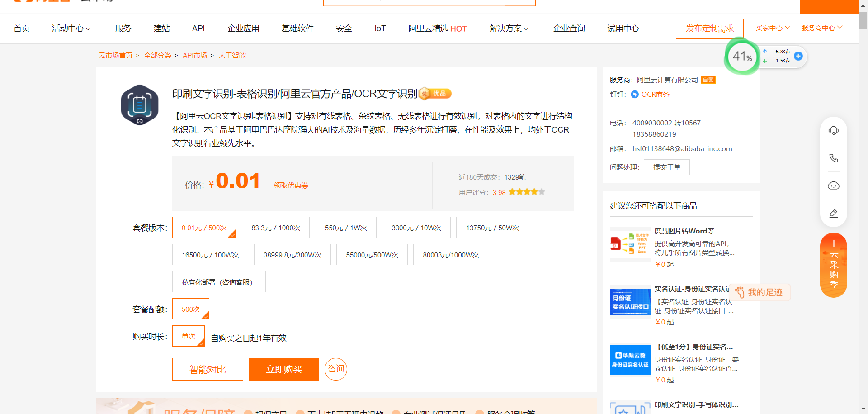Open the 企业查询 menu item
The image size is (868, 414).
(569, 29)
